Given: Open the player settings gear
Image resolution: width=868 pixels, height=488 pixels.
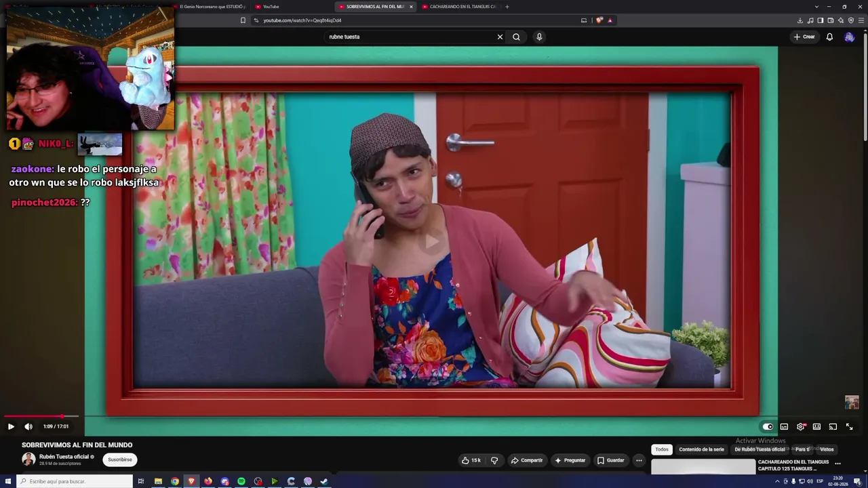Looking at the screenshot, I should pyautogui.click(x=801, y=426).
